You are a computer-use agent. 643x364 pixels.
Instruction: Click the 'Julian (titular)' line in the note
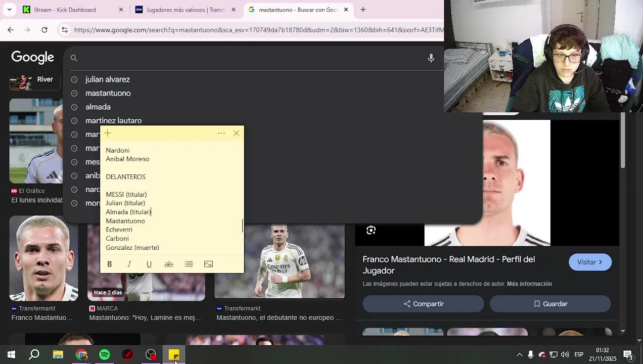point(125,203)
